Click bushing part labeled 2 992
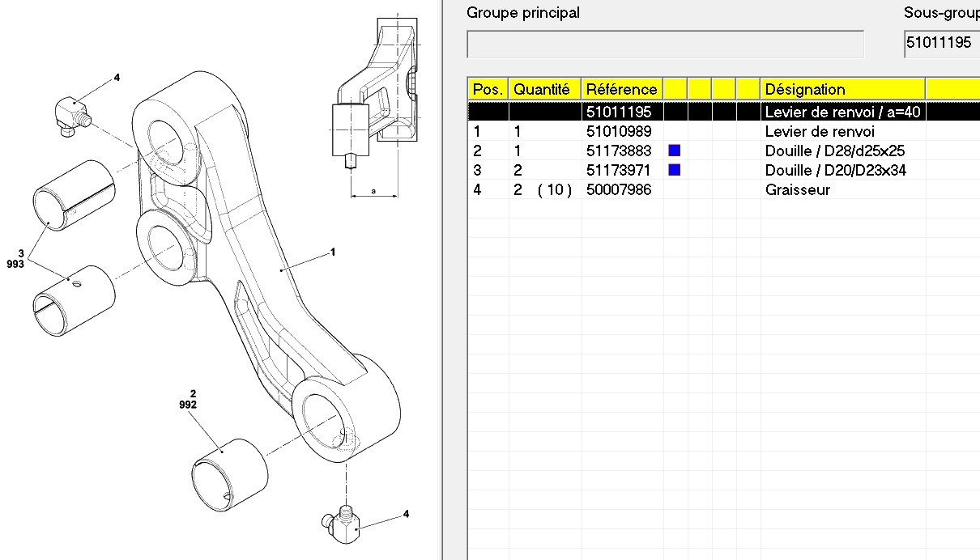980x560 pixels. 231,475
